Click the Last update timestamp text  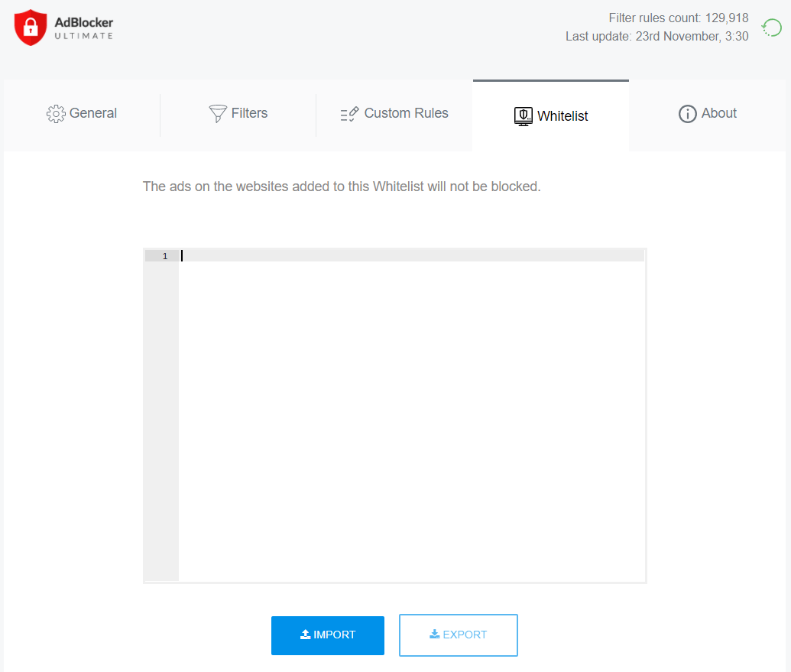coord(657,36)
